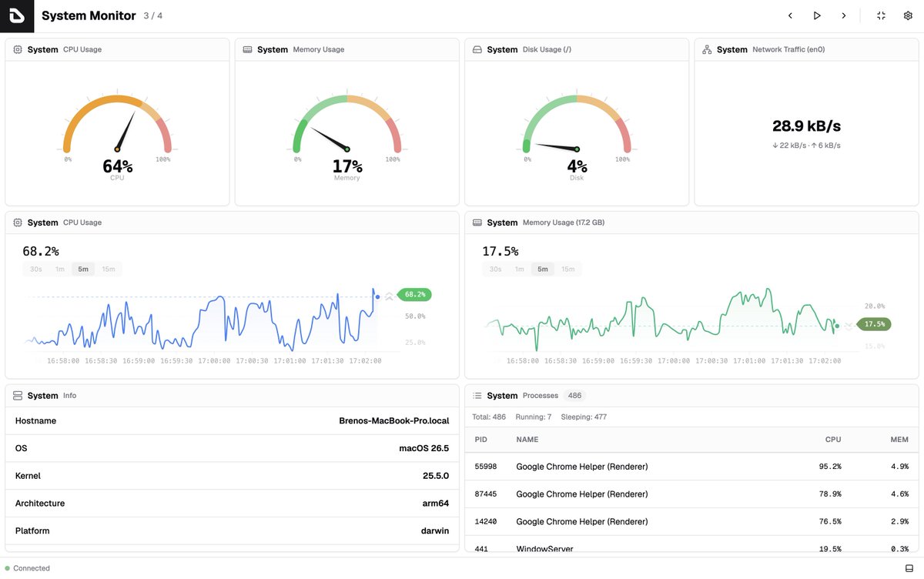Image resolution: width=924 pixels, height=579 pixels.
Task: Select 5m range on CPU chart
Action: (83, 269)
